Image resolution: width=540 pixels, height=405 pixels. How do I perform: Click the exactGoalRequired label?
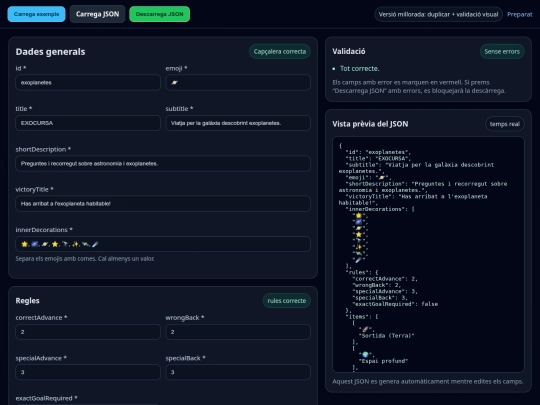(x=46, y=398)
